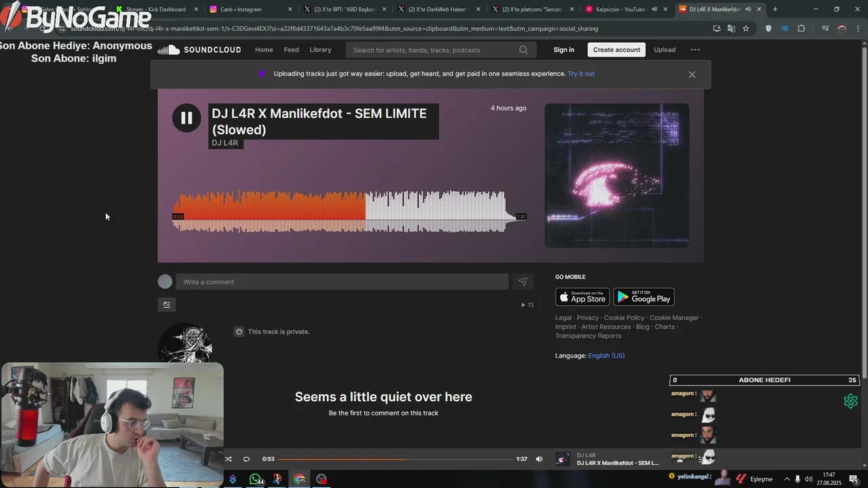Click the Upload link in header

pos(665,50)
